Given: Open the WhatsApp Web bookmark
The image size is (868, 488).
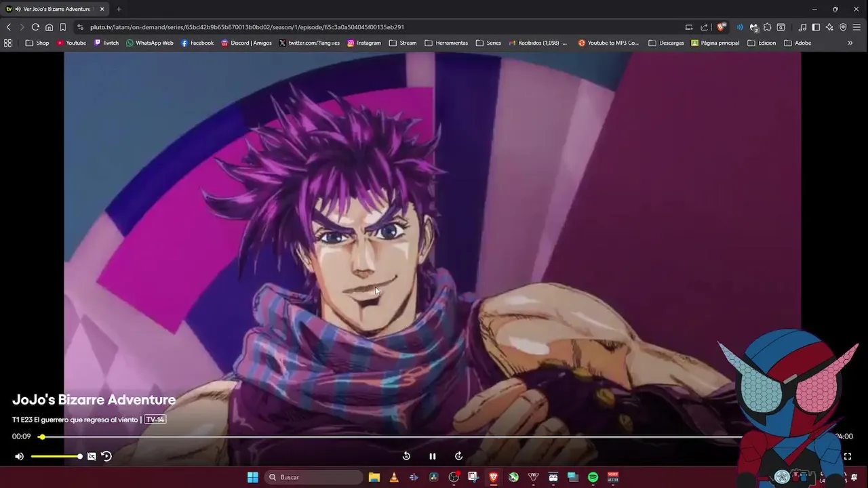Looking at the screenshot, I should click(150, 43).
